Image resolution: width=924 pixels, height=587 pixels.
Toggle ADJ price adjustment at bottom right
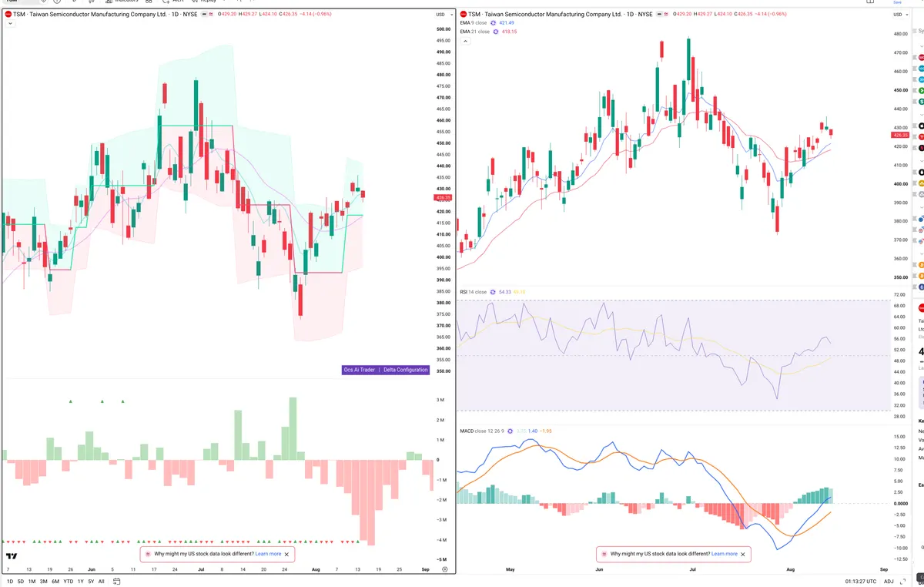pos(889,582)
